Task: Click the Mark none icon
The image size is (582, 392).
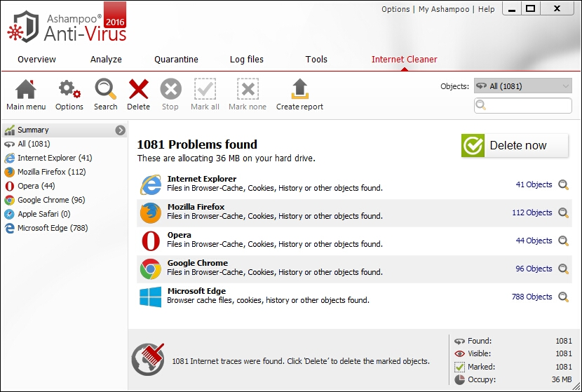Action: coord(248,89)
